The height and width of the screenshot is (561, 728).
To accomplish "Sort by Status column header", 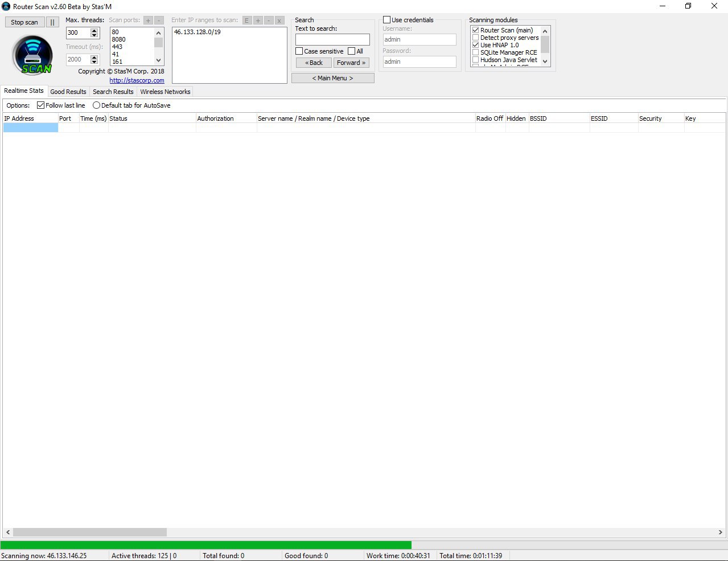I will (152, 118).
